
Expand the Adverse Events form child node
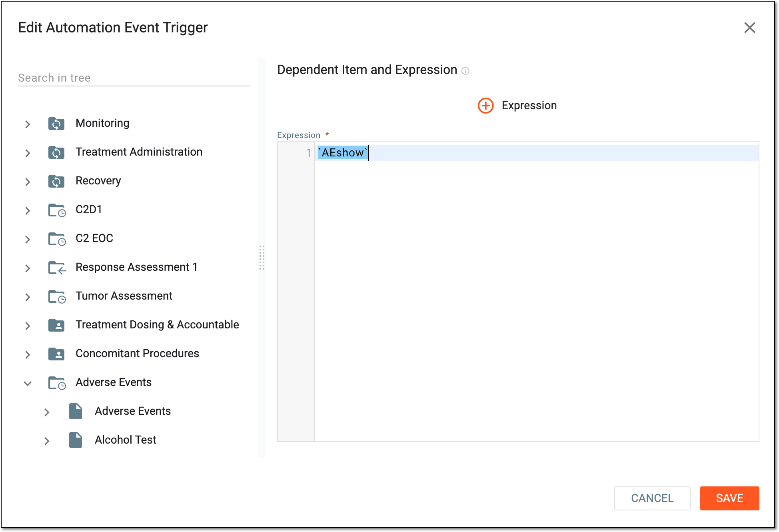pos(47,412)
